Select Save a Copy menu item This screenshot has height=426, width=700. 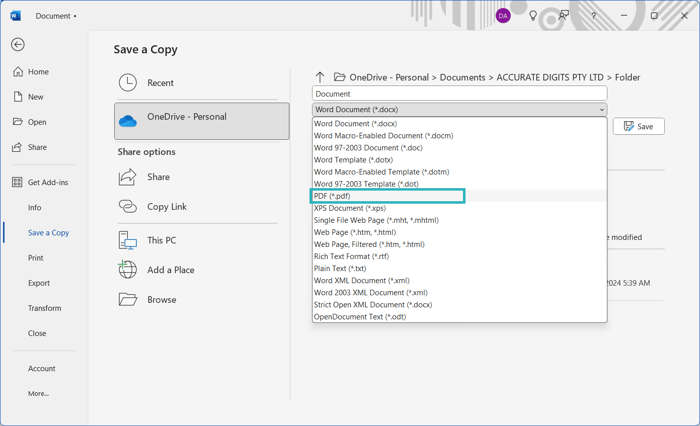[x=48, y=233]
